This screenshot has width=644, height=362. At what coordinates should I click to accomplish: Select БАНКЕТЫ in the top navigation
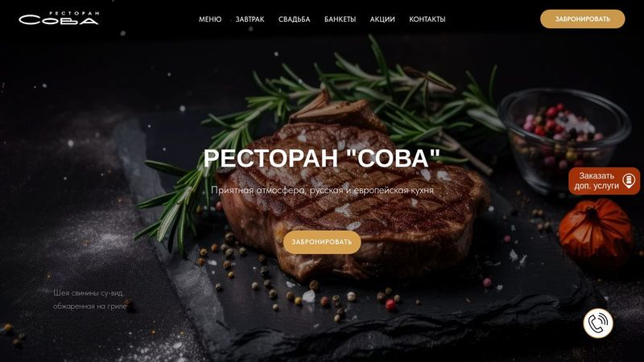tap(340, 19)
